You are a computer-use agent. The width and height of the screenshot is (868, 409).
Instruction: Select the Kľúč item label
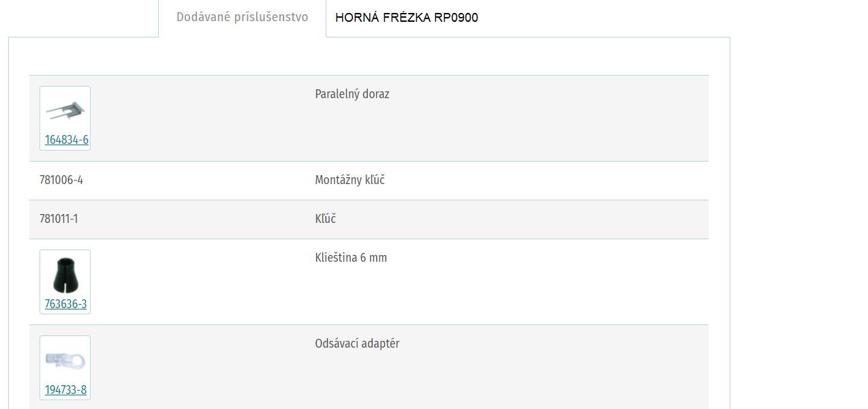(326, 219)
